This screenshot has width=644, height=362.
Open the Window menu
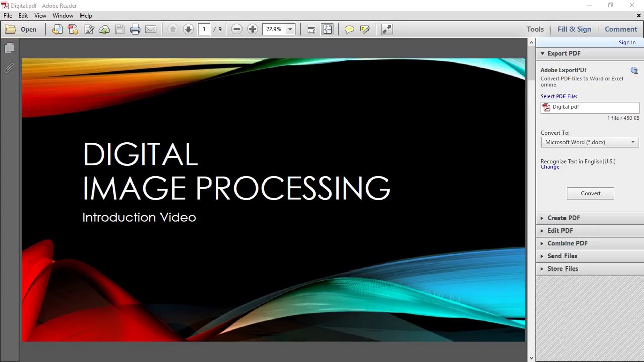click(63, 16)
